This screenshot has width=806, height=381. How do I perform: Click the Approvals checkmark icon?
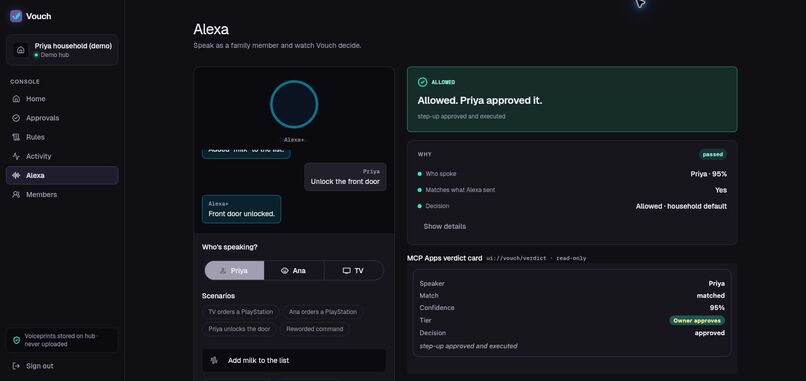point(16,118)
